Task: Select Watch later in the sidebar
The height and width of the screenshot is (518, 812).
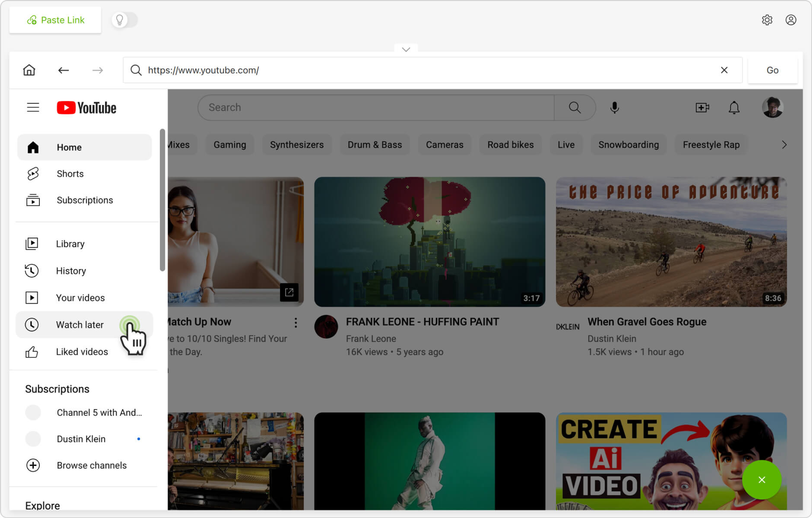Action: [x=80, y=325]
